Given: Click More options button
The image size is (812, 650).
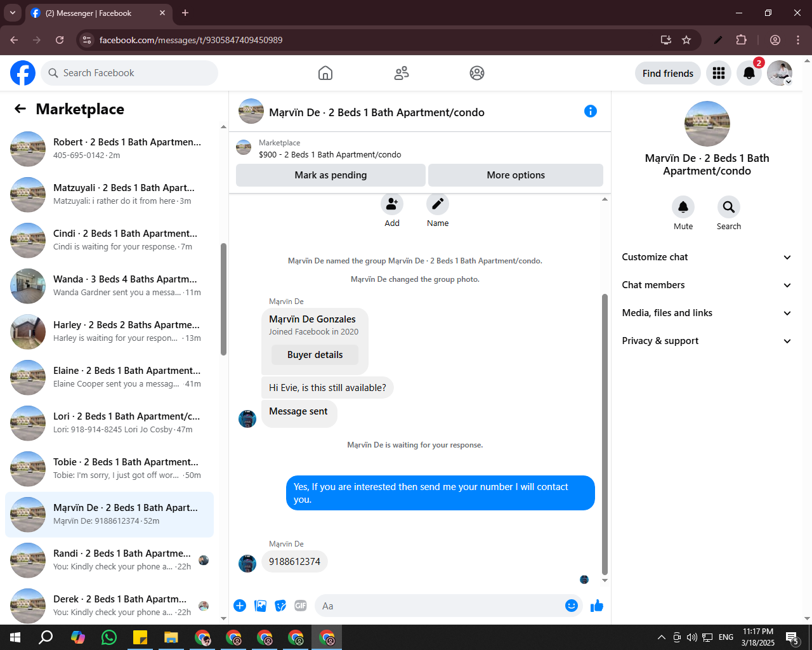Looking at the screenshot, I should 516,175.
